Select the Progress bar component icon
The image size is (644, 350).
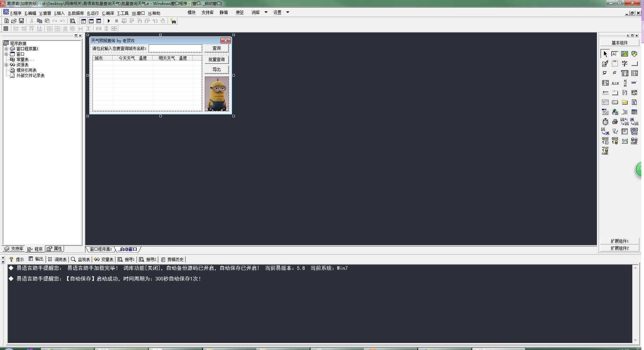click(x=634, y=83)
